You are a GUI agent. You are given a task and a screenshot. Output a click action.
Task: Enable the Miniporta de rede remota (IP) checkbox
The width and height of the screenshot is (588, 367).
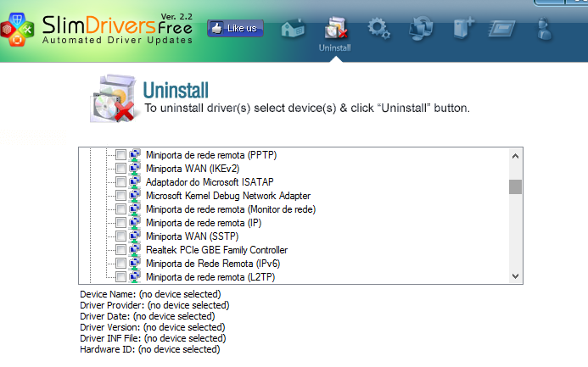120,222
